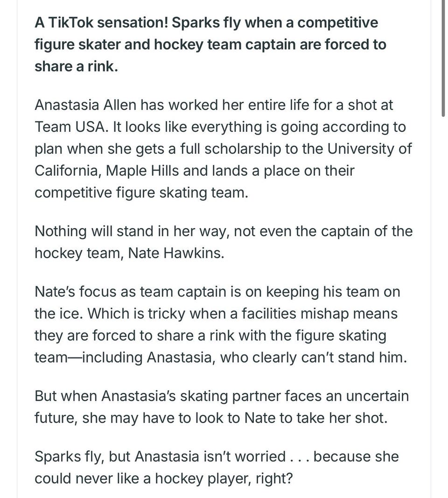Click 'California, Maple Hills' text
The width and height of the screenshot is (448, 498).
pos(106,171)
